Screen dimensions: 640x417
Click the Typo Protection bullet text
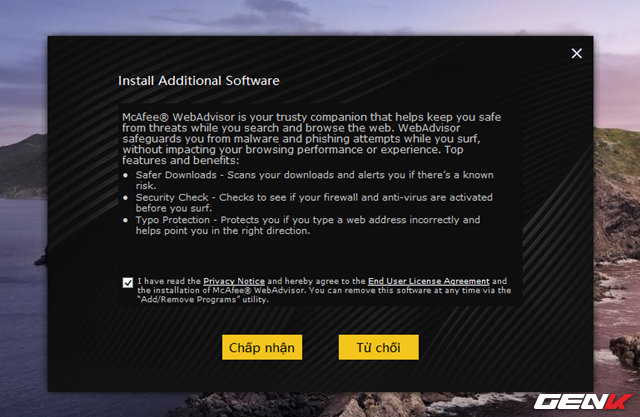[308, 225]
